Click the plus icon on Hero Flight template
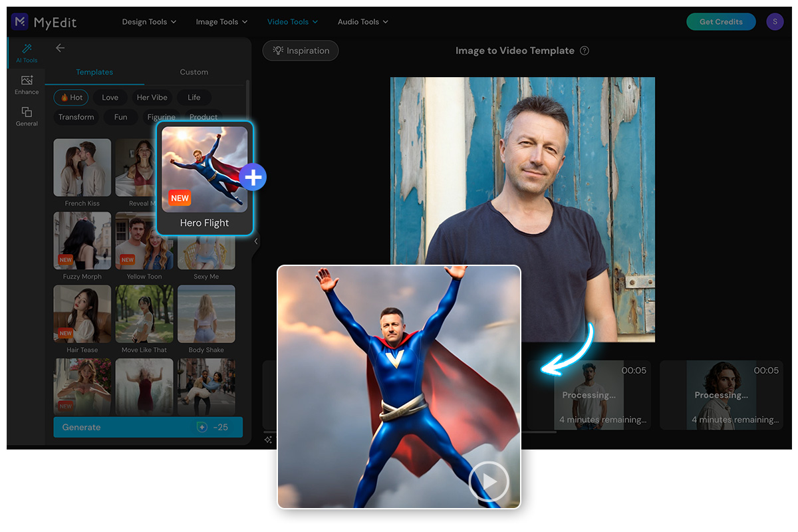 253,177
